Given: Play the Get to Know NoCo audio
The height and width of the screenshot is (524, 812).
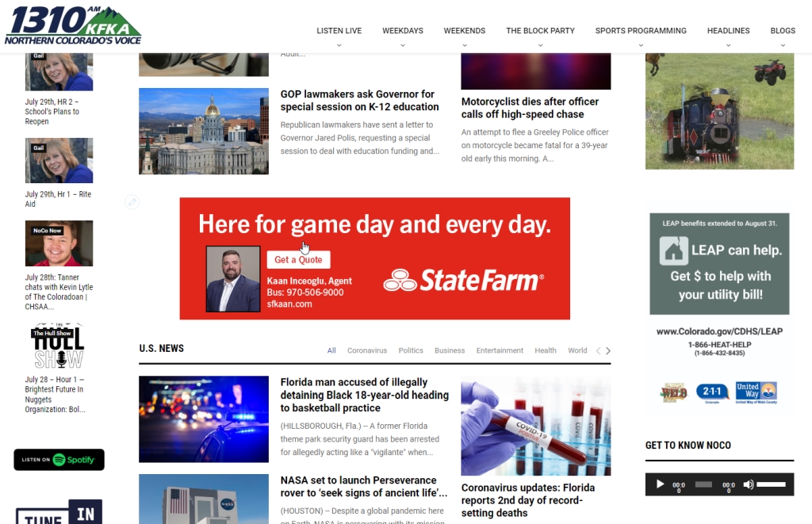Looking at the screenshot, I should [660, 484].
